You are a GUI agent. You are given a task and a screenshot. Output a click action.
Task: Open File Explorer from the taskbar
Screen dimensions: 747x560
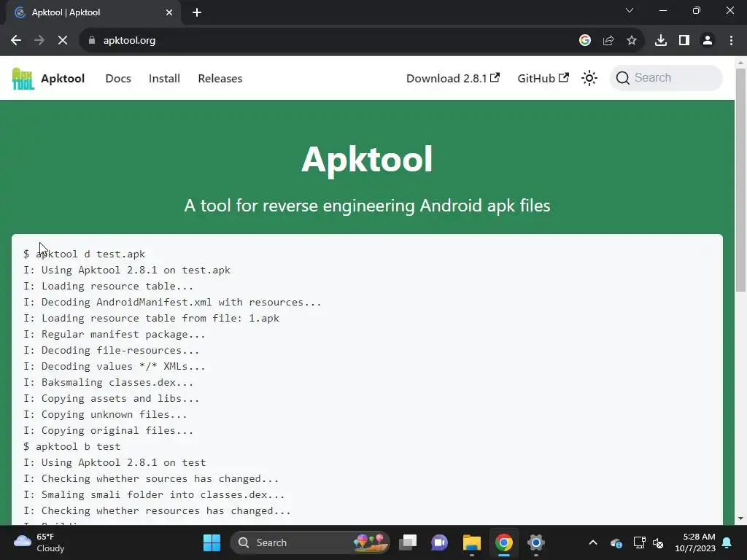tap(472, 542)
